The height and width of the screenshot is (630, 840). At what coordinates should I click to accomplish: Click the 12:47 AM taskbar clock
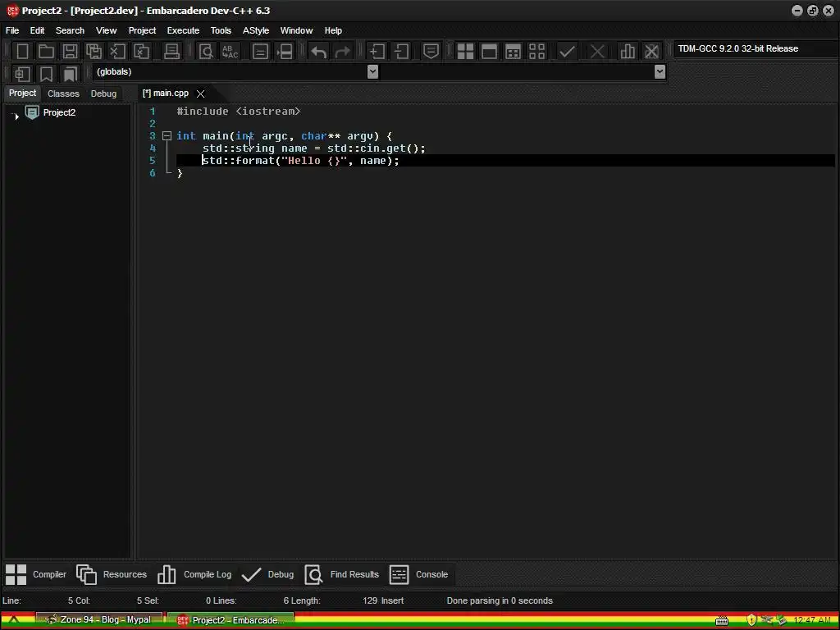click(812, 620)
